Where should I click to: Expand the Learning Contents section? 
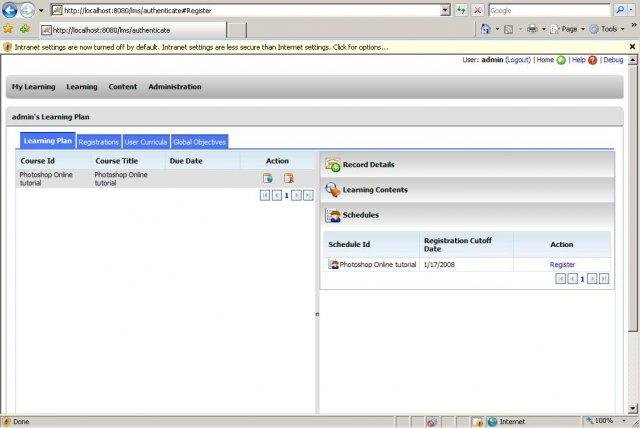(x=467, y=190)
